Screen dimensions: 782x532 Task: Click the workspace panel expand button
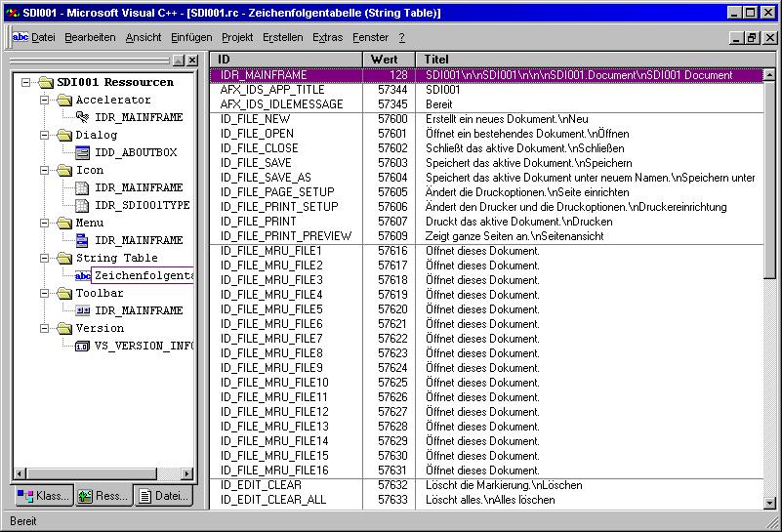[x=179, y=61]
